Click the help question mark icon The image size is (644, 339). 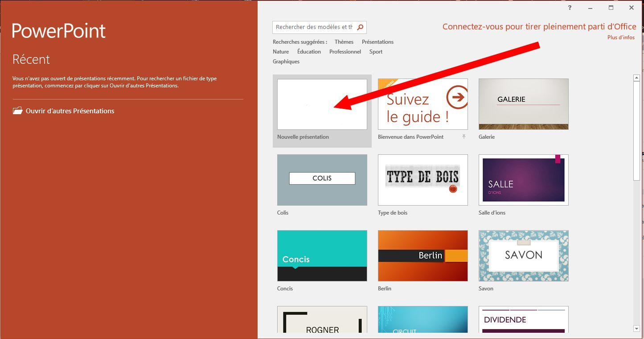[x=570, y=8]
